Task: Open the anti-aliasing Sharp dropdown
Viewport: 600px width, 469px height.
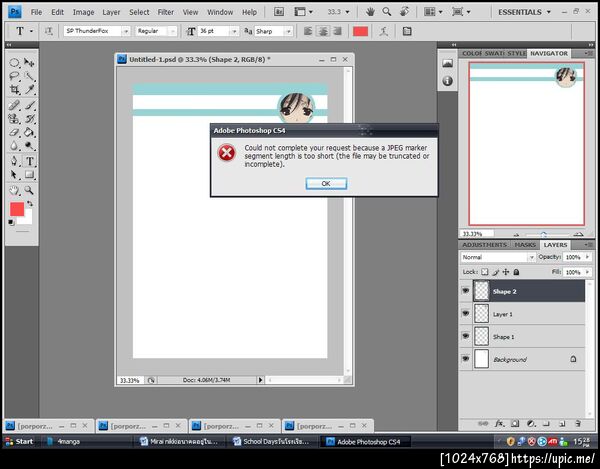Action: (289, 31)
